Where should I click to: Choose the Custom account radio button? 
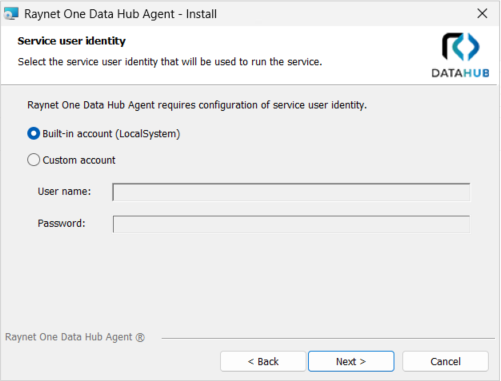(x=33, y=160)
